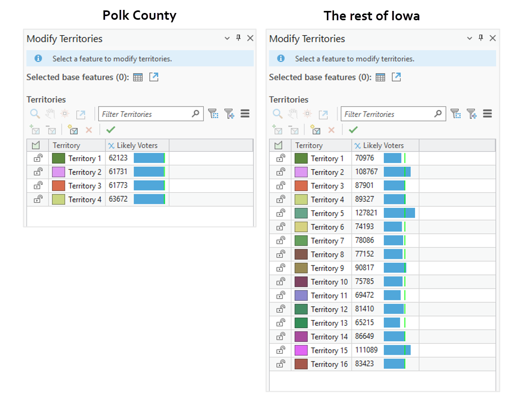
Task: Select Territory 10 label in rest of Iowa table
Action: click(329, 282)
